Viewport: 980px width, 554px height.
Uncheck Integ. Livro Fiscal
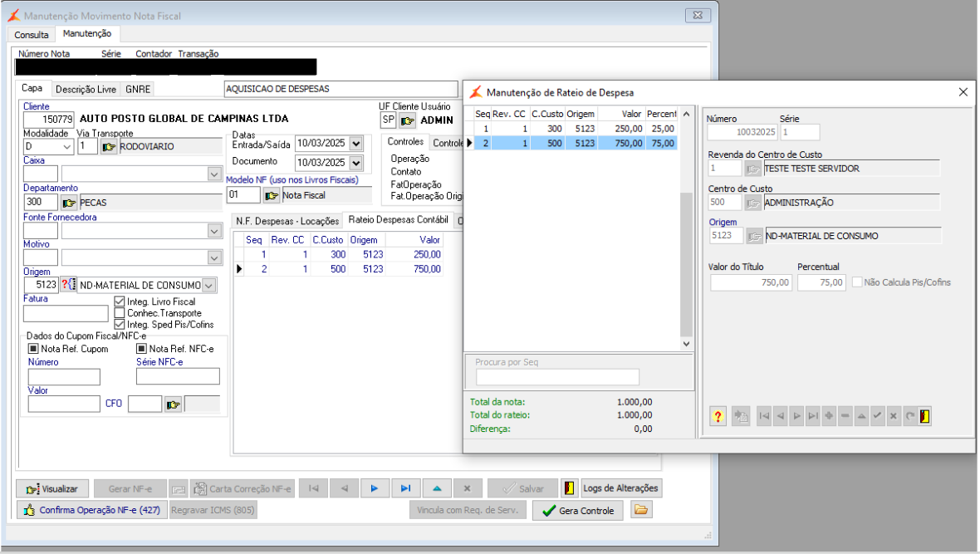tap(120, 302)
